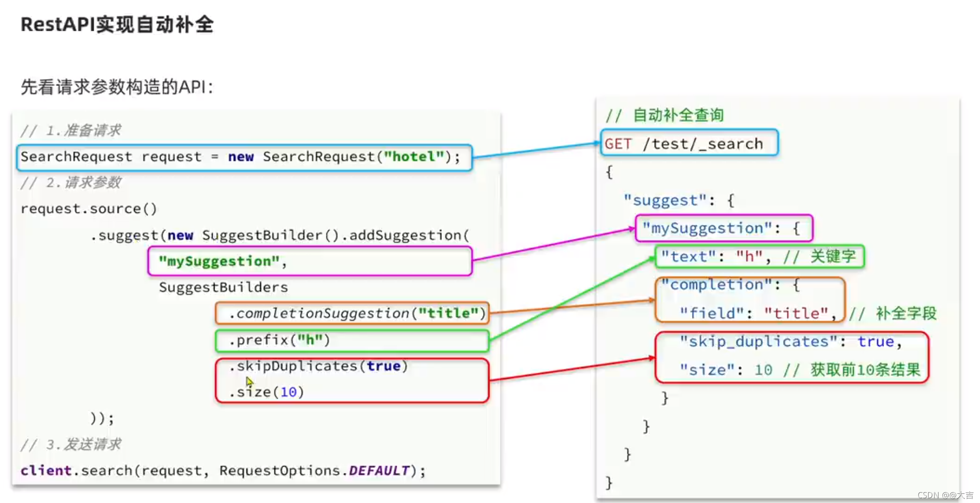Click the comment "// 2.请求参数"

coord(71,182)
